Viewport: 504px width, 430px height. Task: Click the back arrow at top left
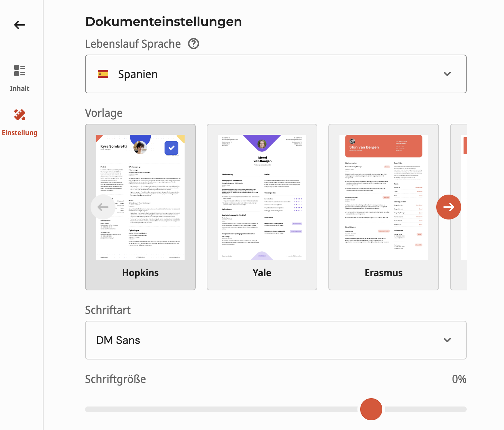[x=19, y=25]
